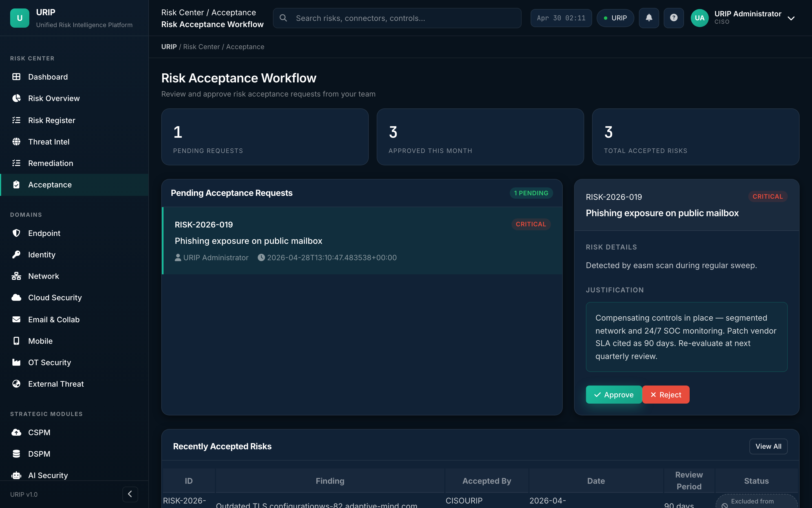Open the Endpoint domain

74,233
